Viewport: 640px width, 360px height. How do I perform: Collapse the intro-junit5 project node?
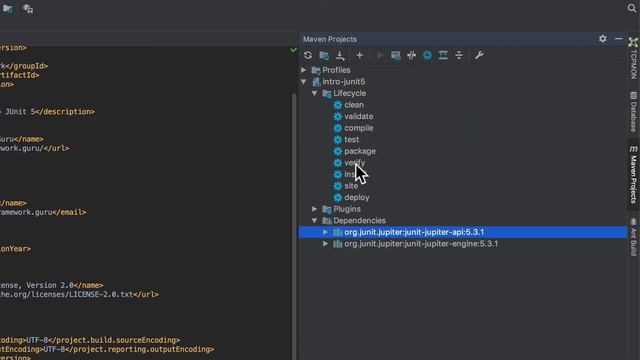(x=304, y=82)
